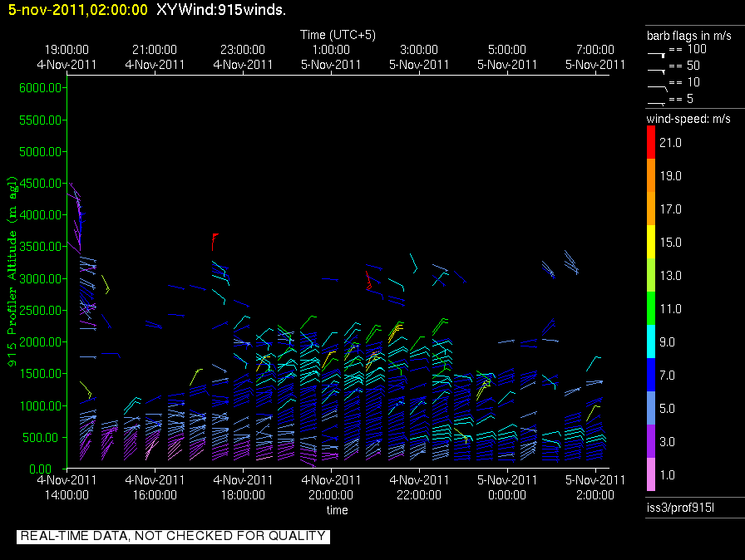Click the 5000.00 altitude tick label
Viewport: 745px width, 560px height.
pyautogui.click(x=41, y=152)
